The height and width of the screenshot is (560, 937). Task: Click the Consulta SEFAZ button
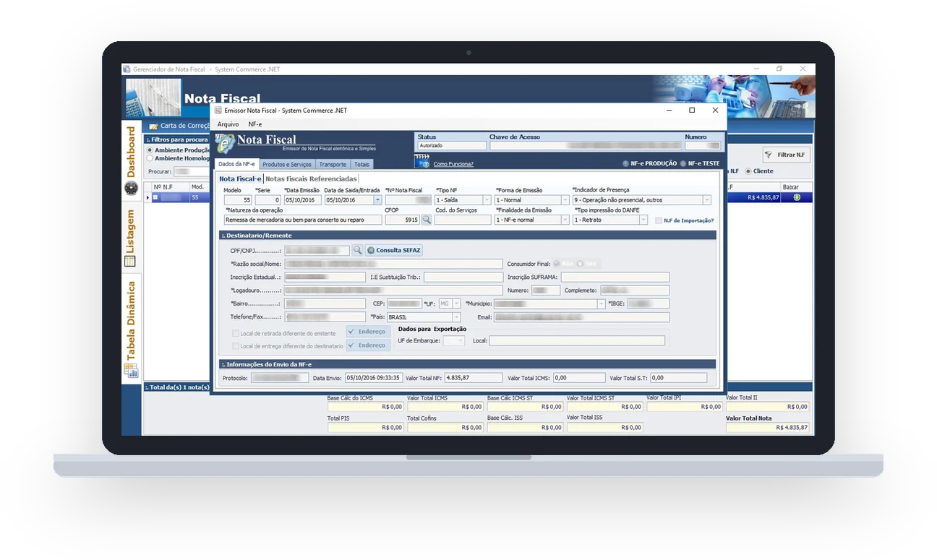(x=394, y=250)
